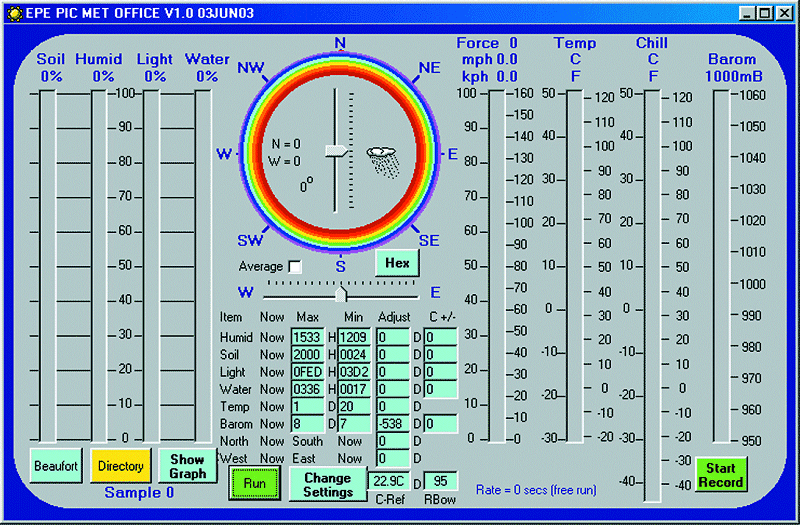Enable the Average checkbox
This screenshot has width=800, height=527.
(x=294, y=267)
